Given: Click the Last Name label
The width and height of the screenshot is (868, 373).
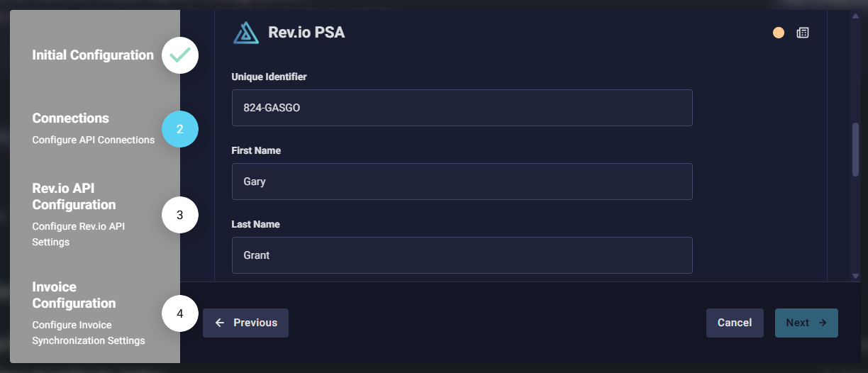Looking at the screenshot, I should click(x=256, y=224).
